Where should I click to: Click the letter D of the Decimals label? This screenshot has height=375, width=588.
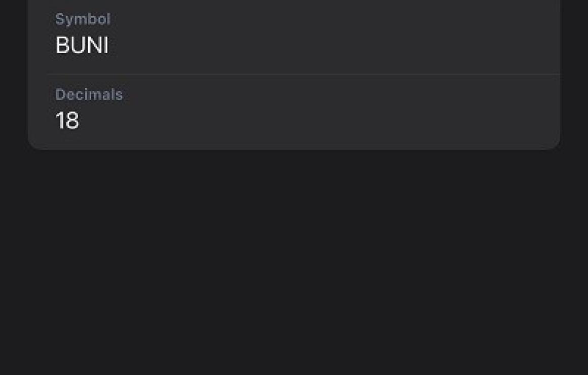(x=60, y=94)
